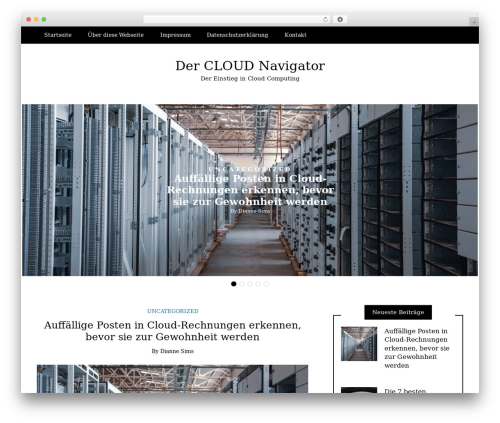Click 'Der Einstieg in Cloud Computing' tagline
Image resolution: width=500 pixels, height=423 pixels.
(x=250, y=79)
